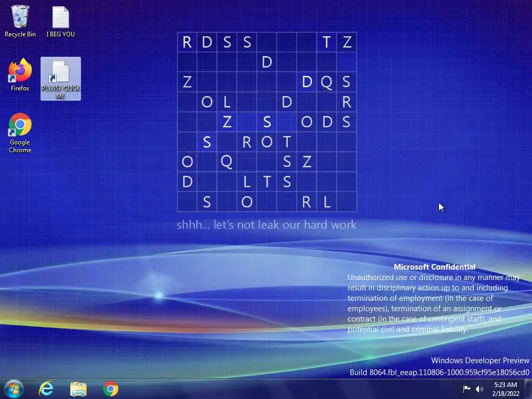Open File Explorer from the taskbar
Image resolution: width=532 pixels, height=399 pixels.
pyautogui.click(x=78, y=389)
